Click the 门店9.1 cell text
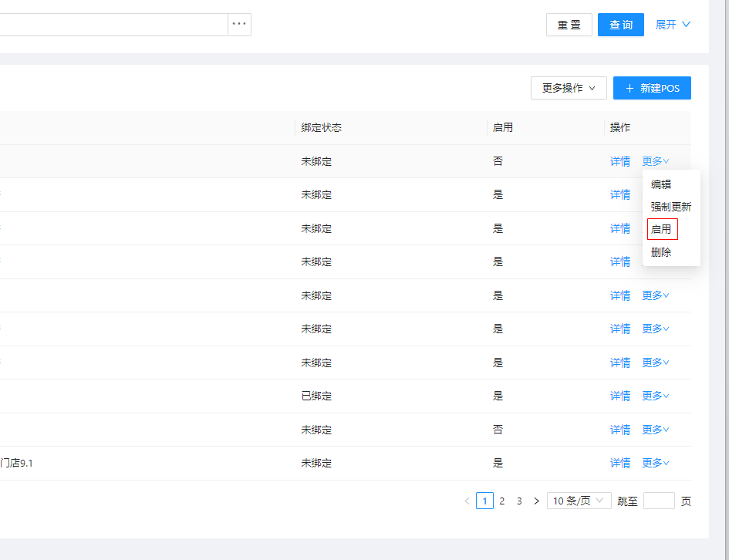Image resolution: width=729 pixels, height=560 pixels. click(16, 463)
